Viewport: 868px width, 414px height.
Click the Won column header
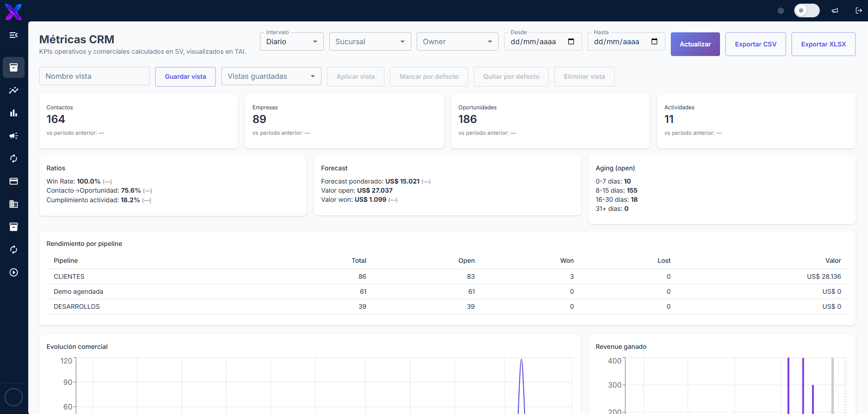[567, 261]
